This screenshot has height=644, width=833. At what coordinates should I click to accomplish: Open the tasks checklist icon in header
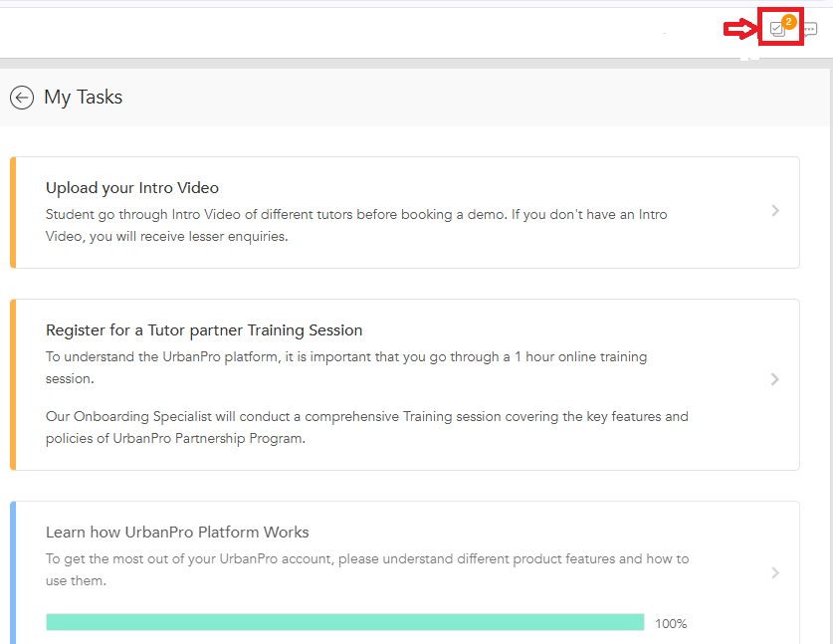777,30
